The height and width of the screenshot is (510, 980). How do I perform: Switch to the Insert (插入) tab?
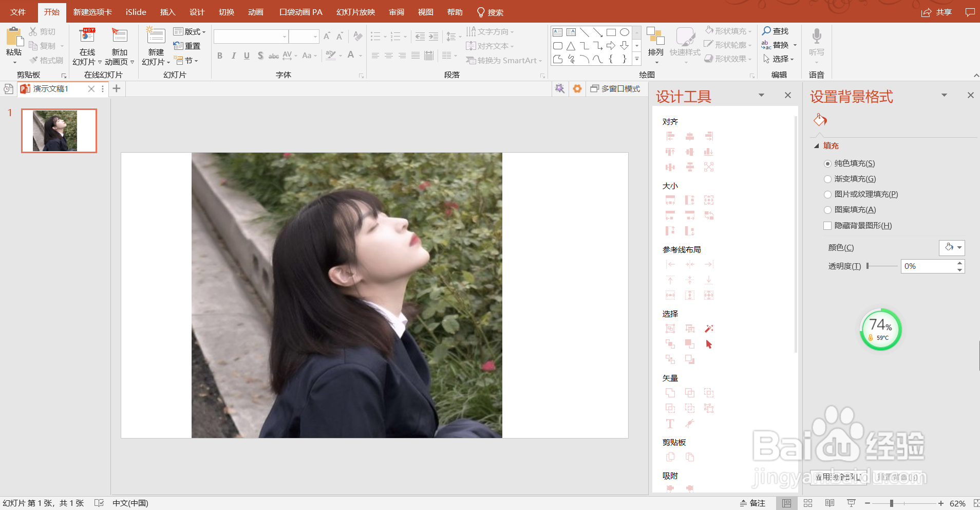[167, 12]
